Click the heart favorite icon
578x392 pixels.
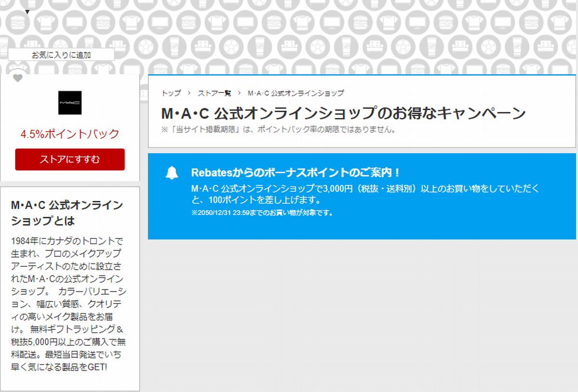(18, 78)
